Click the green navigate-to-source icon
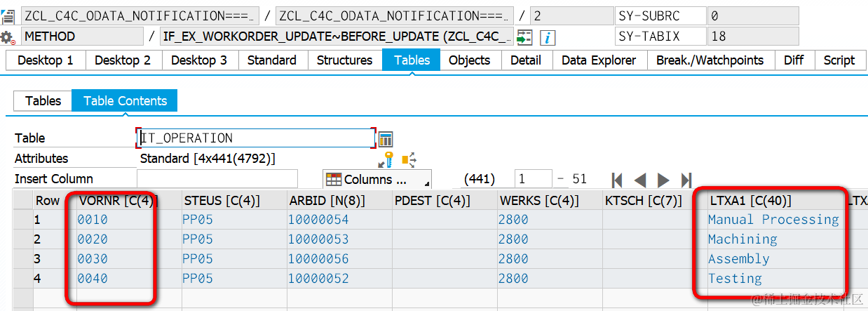 point(524,37)
